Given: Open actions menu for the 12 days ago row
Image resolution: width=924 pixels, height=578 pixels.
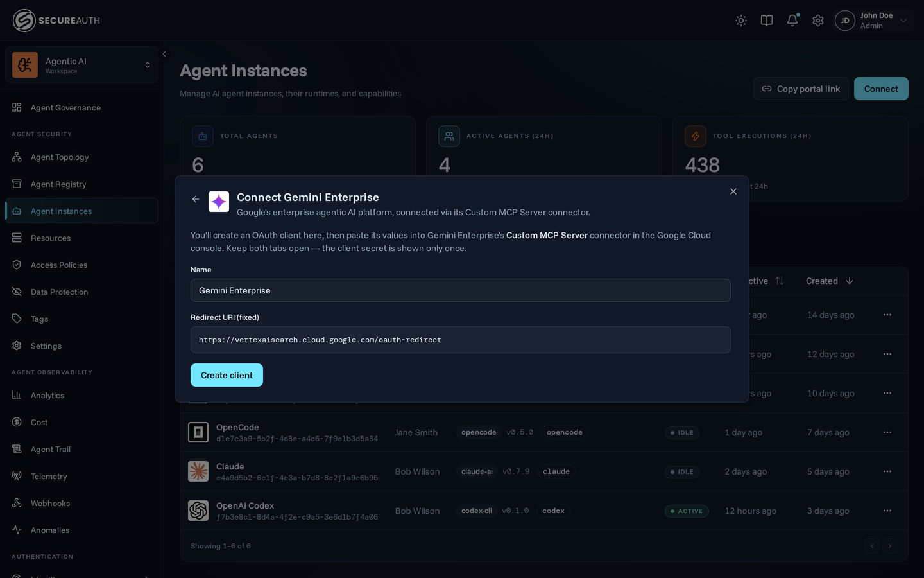Looking at the screenshot, I should coord(887,354).
